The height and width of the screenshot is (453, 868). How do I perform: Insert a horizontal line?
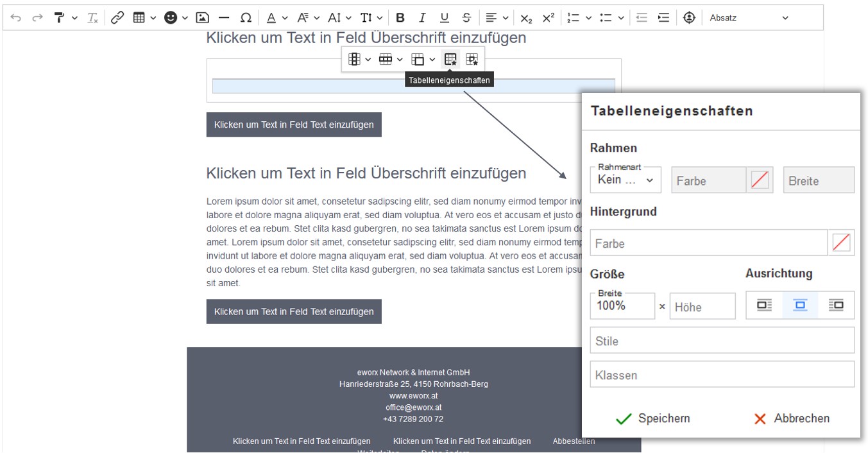[x=224, y=18]
